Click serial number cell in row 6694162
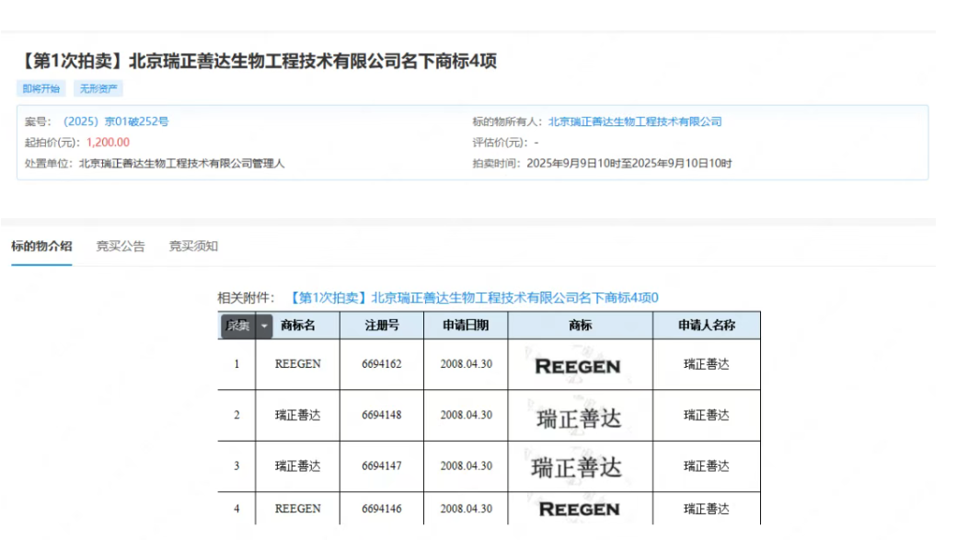Image resolution: width=980 pixels, height=552 pixels. pos(236,363)
